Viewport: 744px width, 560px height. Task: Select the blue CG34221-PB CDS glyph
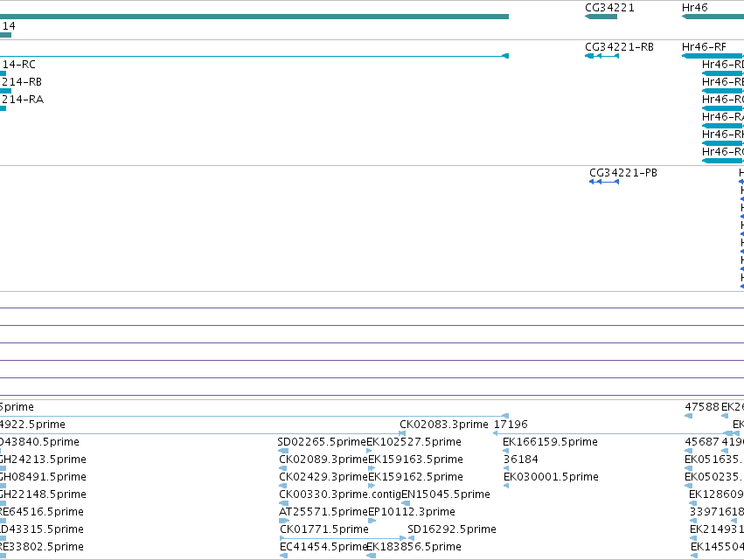(604, 182)
